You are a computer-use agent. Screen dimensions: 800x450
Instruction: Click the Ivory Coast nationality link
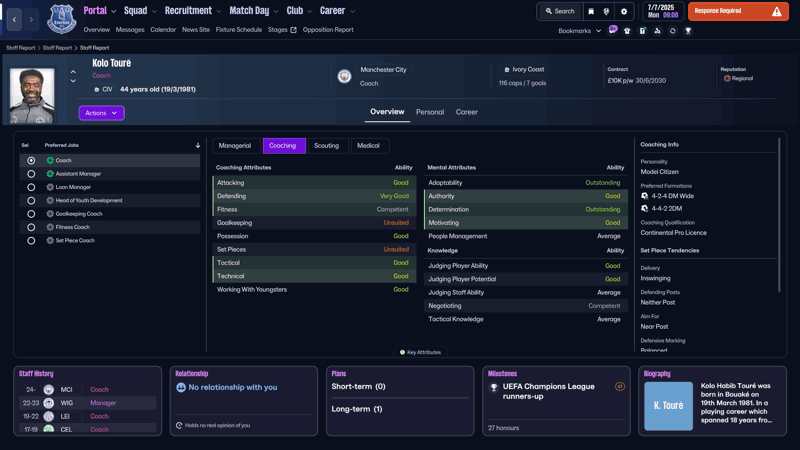524,69
